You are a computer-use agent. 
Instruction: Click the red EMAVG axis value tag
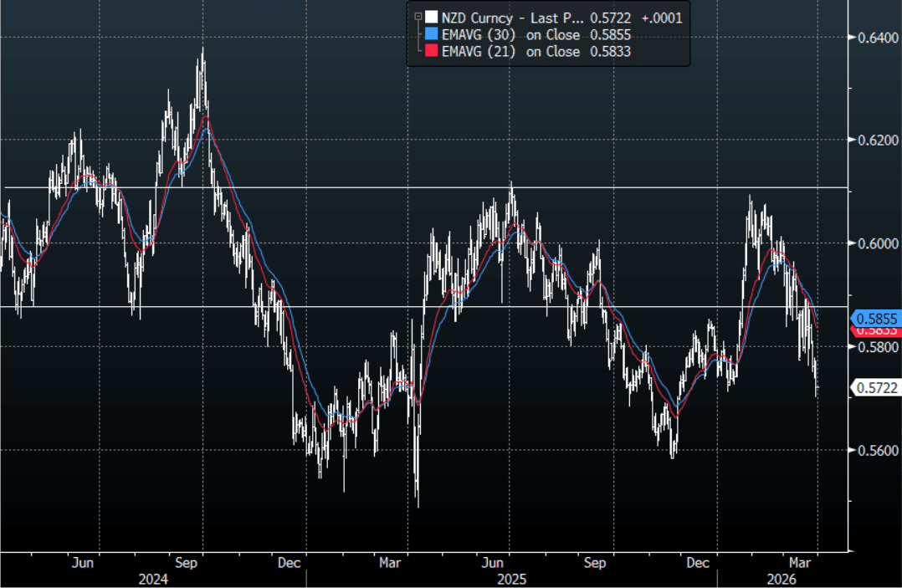pos(876,331)
